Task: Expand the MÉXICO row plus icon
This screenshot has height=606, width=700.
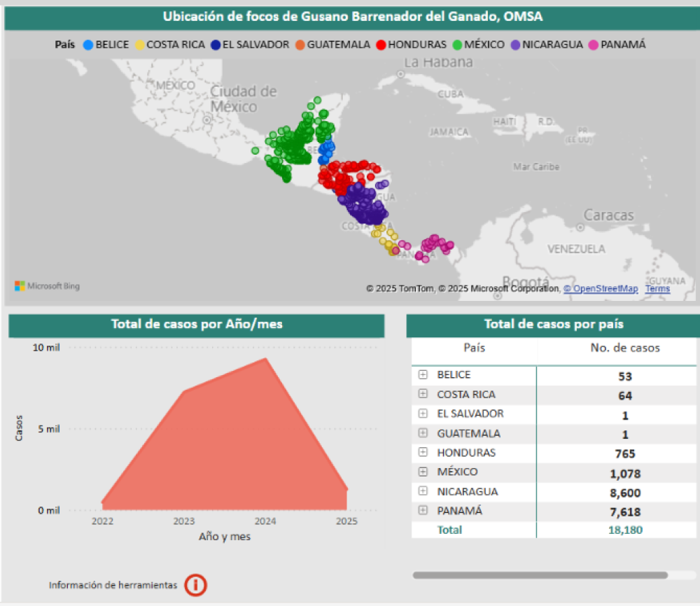Action: pos(423,472)
